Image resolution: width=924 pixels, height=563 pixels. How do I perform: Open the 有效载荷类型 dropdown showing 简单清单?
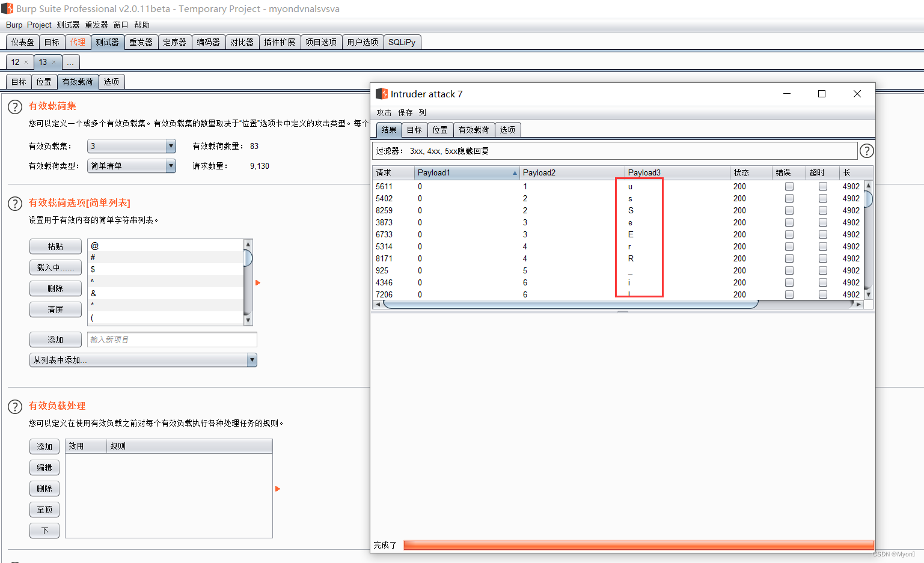coord(132,166)
